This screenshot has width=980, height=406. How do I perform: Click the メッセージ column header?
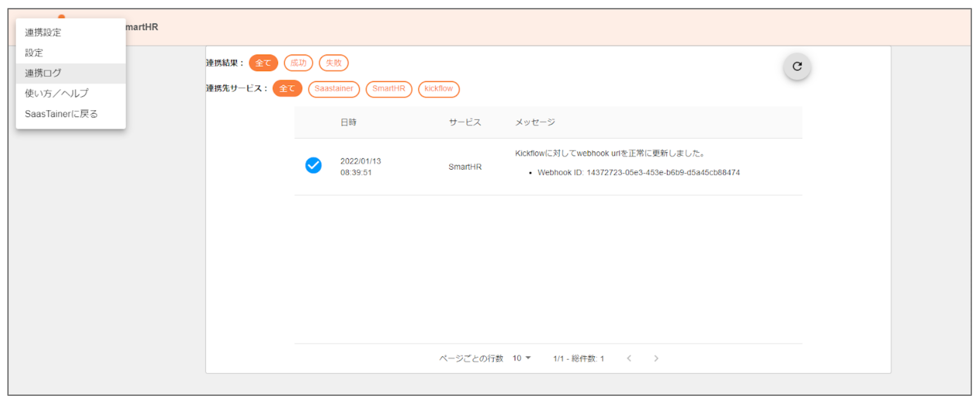[x=535, y=122]
